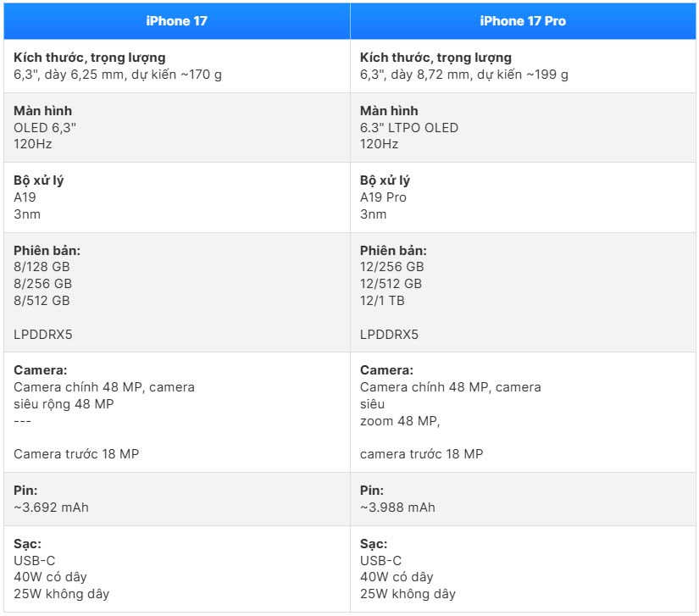
Task: Select iPhone 17 'Kích thước, trọng lượng' heading
Action: tap(90, 58)
